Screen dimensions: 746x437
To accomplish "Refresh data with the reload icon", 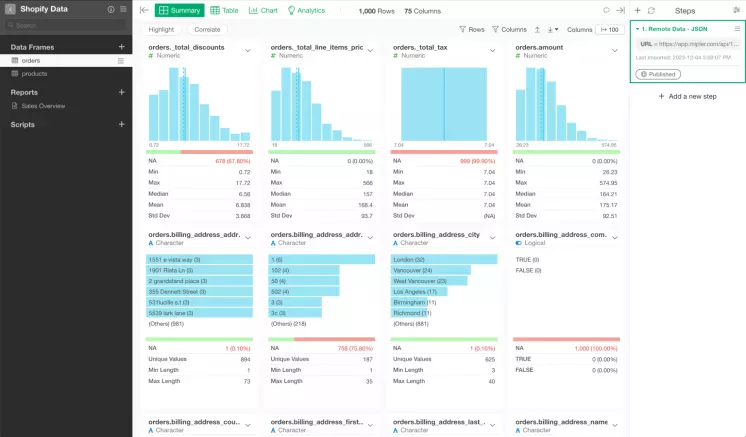I will coord(651,10).
